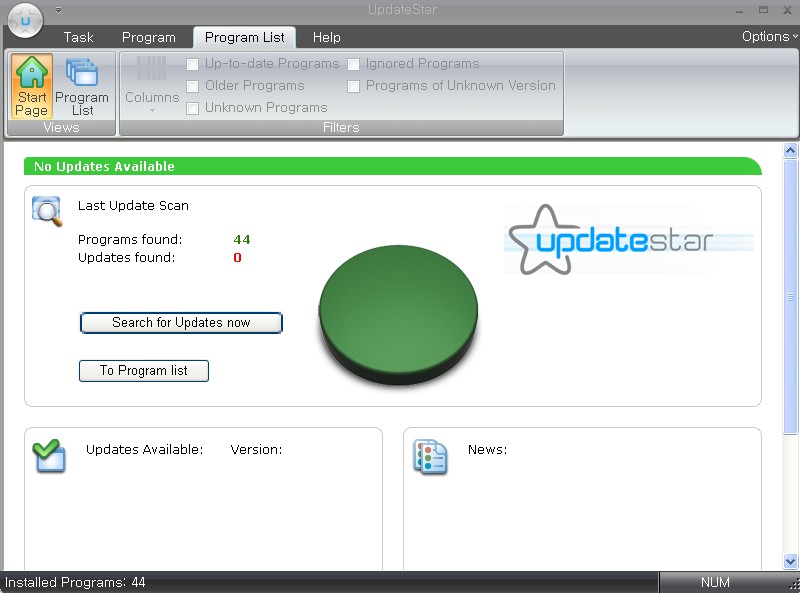Click the To Program list button
The image size is (800, 593).
144,370
